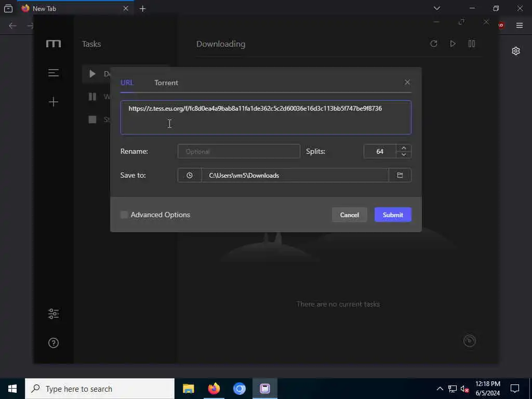Close the New Tab tab
The height and width of the screenshot is (399, 532).
126,8
